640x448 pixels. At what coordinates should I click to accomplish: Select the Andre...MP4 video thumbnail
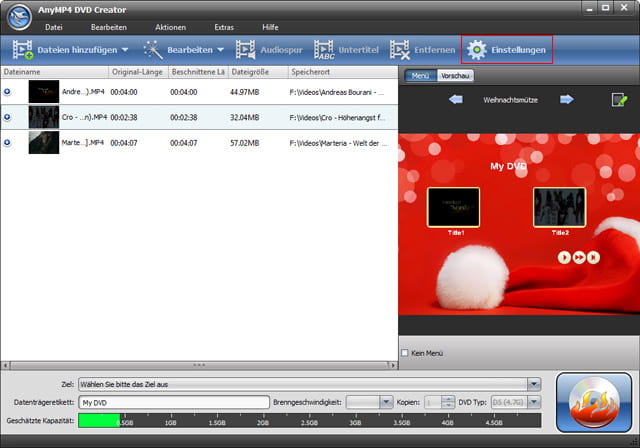(x=44, y=91)
